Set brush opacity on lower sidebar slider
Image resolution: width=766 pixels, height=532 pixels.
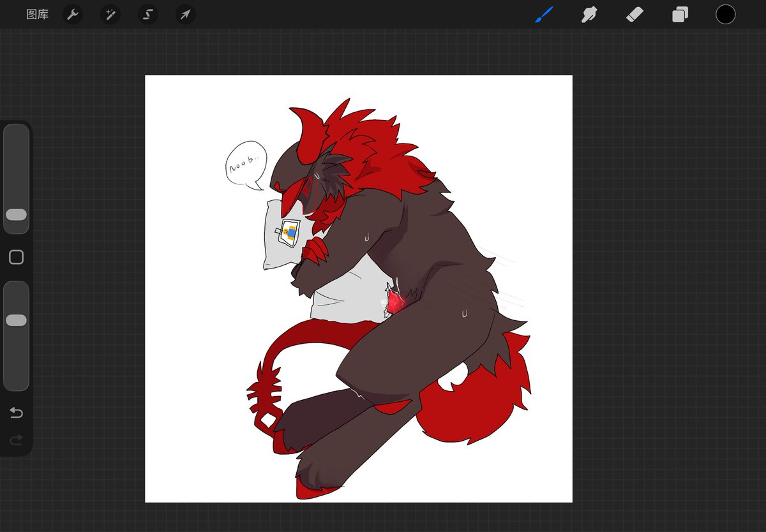click(17, 336)
